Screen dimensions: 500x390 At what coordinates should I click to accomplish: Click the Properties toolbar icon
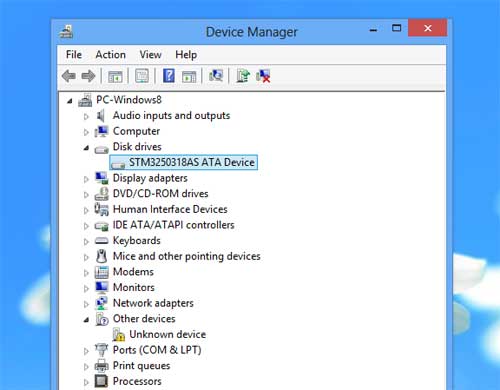(x=142, y=76)
